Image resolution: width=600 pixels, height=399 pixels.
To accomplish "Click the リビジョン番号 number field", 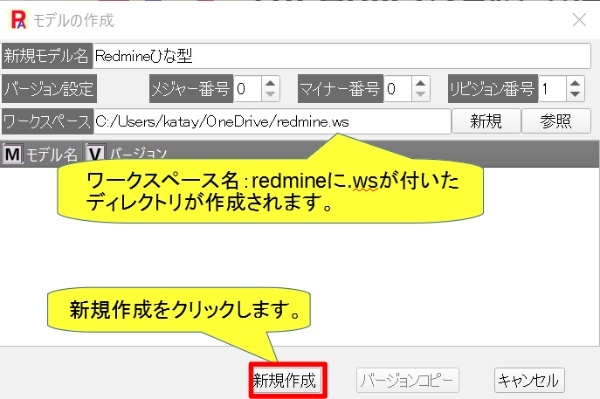I will (x=552, y=89).
